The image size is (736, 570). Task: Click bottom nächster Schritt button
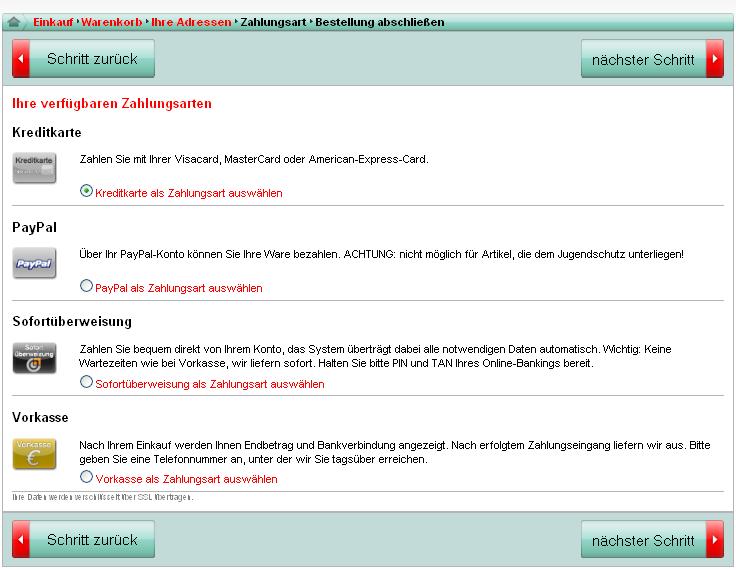(x=652, y=539)
